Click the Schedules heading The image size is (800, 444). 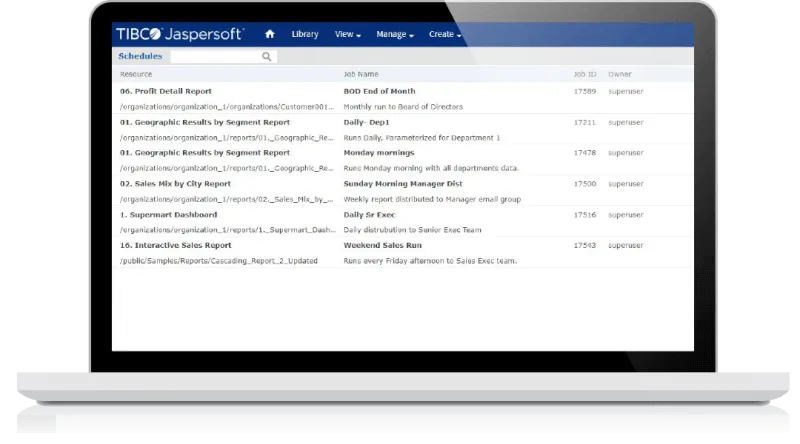[x=140, y=56]
